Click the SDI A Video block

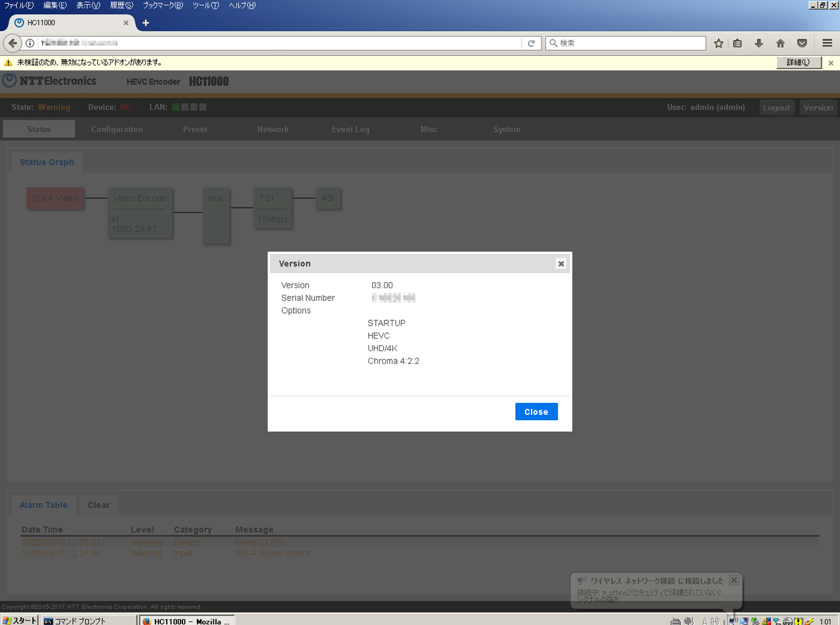[x=55, y=198]
